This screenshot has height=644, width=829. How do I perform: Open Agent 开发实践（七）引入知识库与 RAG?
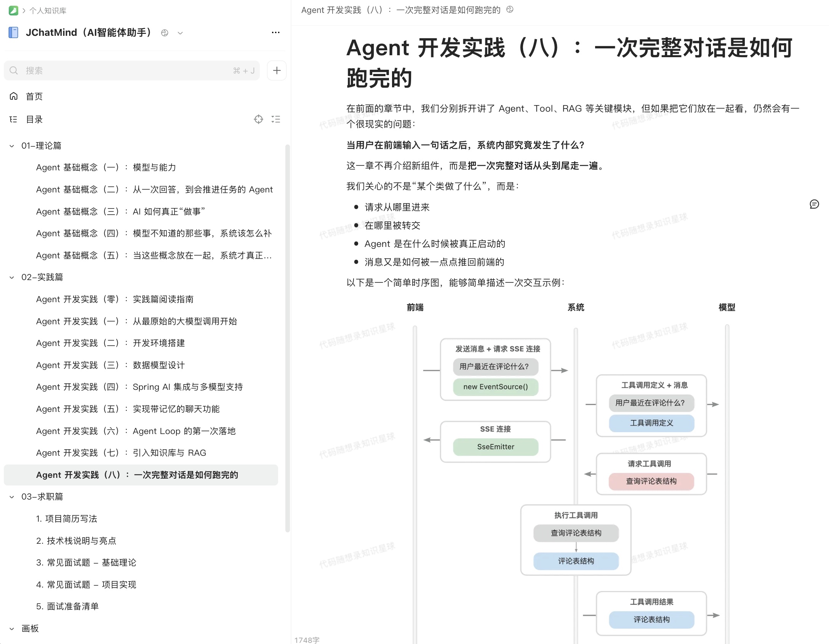pyautogui.click(x=121, y=453)
